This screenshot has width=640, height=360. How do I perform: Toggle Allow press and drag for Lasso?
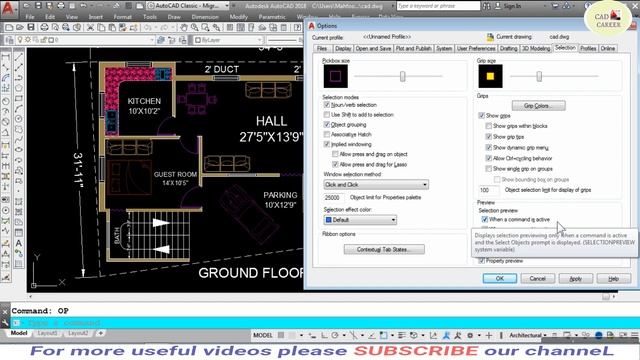(335, 164)
